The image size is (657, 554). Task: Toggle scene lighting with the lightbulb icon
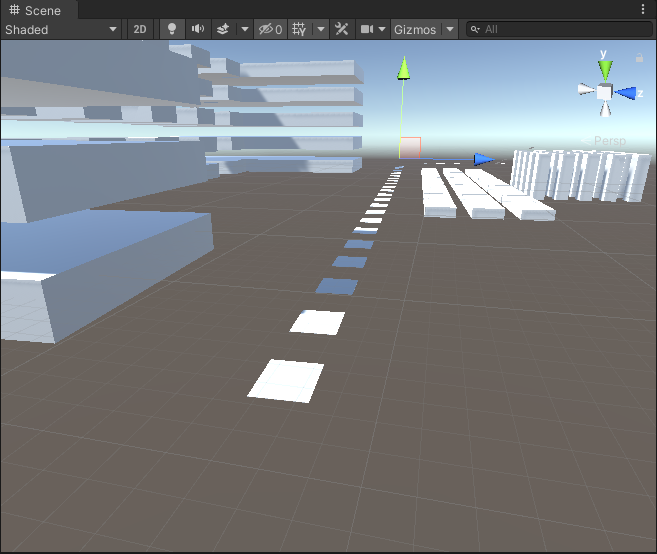click(172, 30)
